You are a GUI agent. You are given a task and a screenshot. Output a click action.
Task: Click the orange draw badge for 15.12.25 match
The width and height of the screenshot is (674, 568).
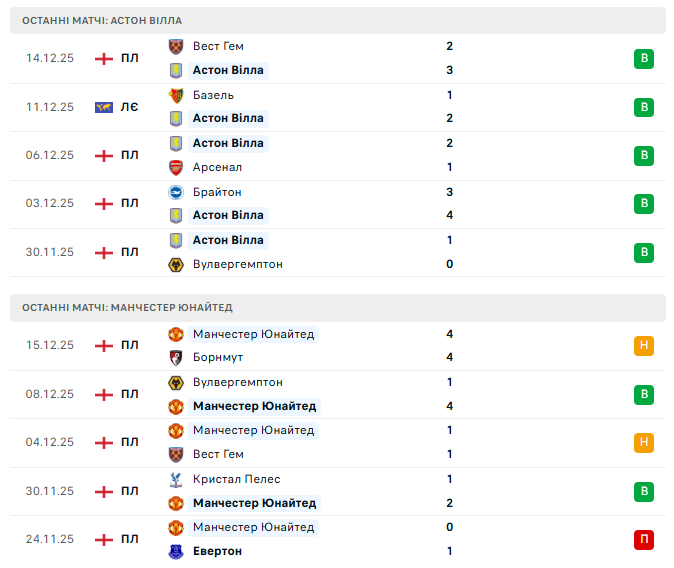tap(644, 346)
